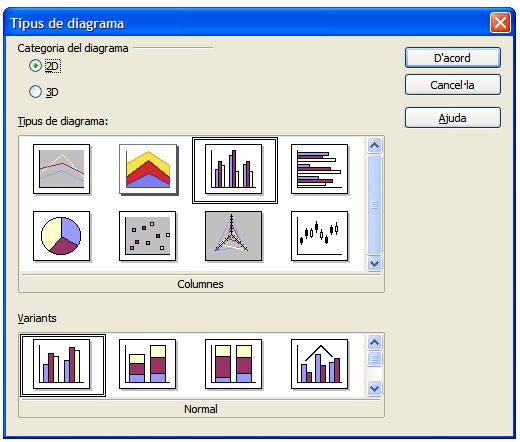Enable the 2D category radio button

pyautogui.click(x=35, y=66)
